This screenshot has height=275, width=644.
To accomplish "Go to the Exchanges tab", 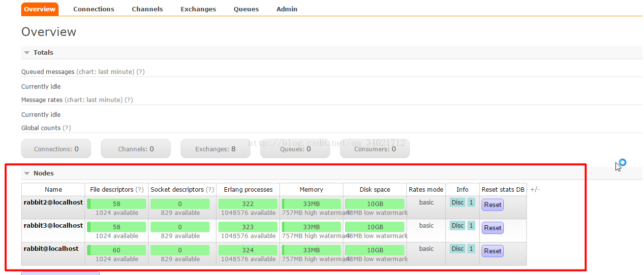I will (x=198, y=9).
